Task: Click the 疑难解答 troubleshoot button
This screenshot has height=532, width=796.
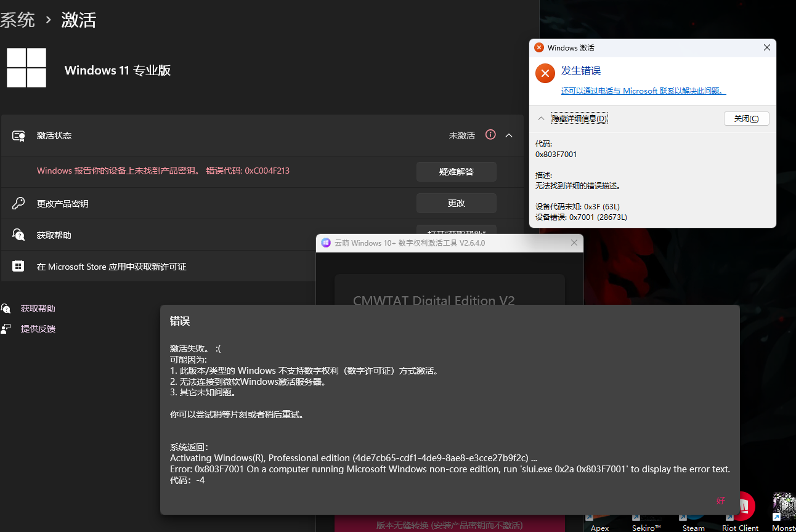Action: click(x=456, y=172)
